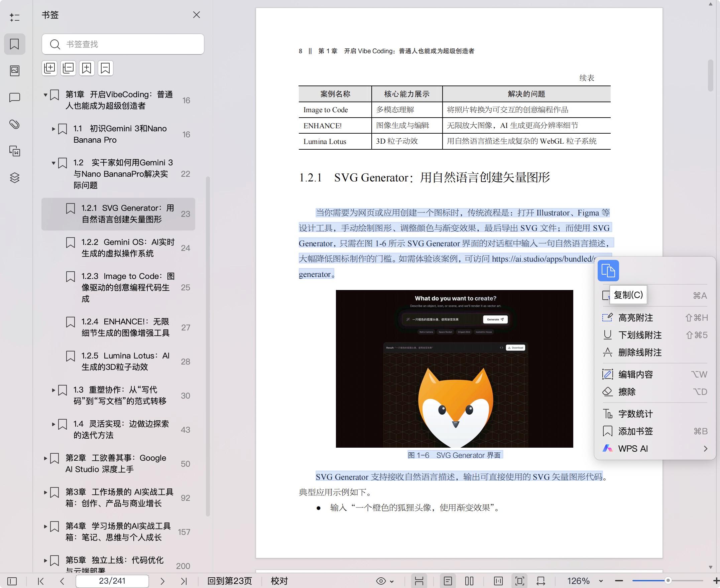Go to bookmark 1.2.4 ENHANCE!

pos(118,327)
